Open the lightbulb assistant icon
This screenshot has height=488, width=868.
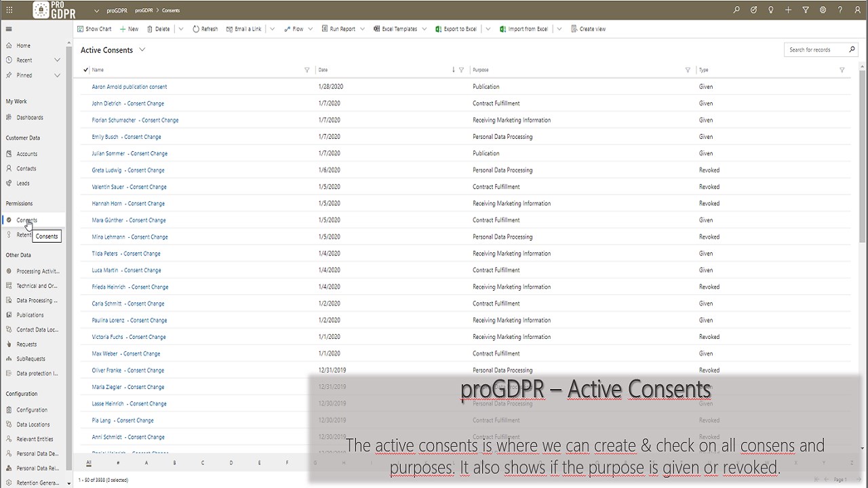coord(771,10)
